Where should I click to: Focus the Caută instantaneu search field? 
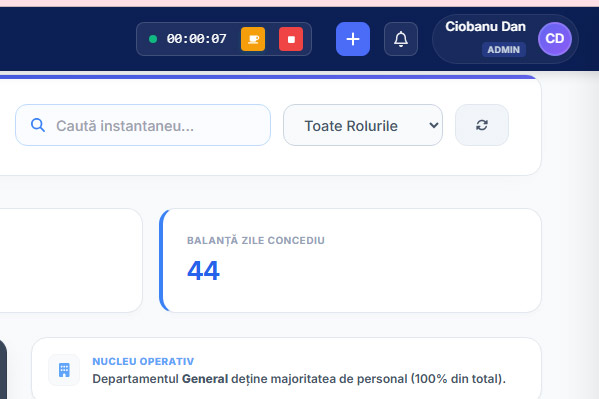tap(143, 125)
